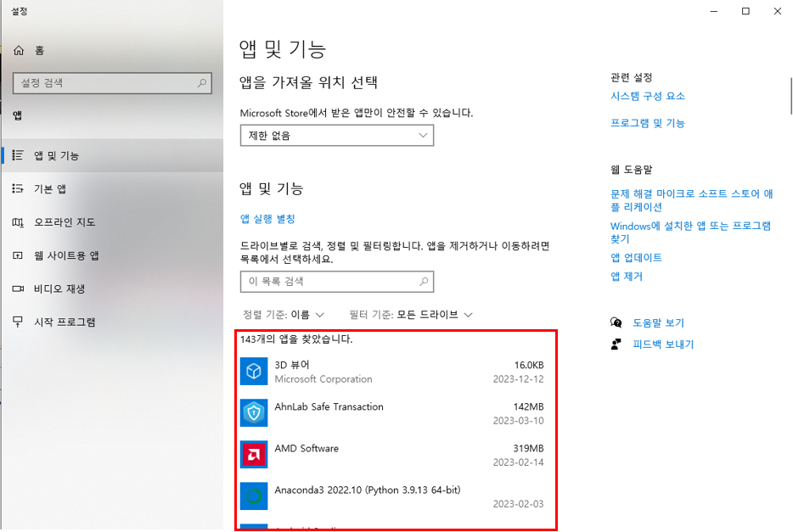Image resolution: width=793 pixels, height=532 pixels.
Task: Click the AMD Software app icon
Action: coord(254,455)
